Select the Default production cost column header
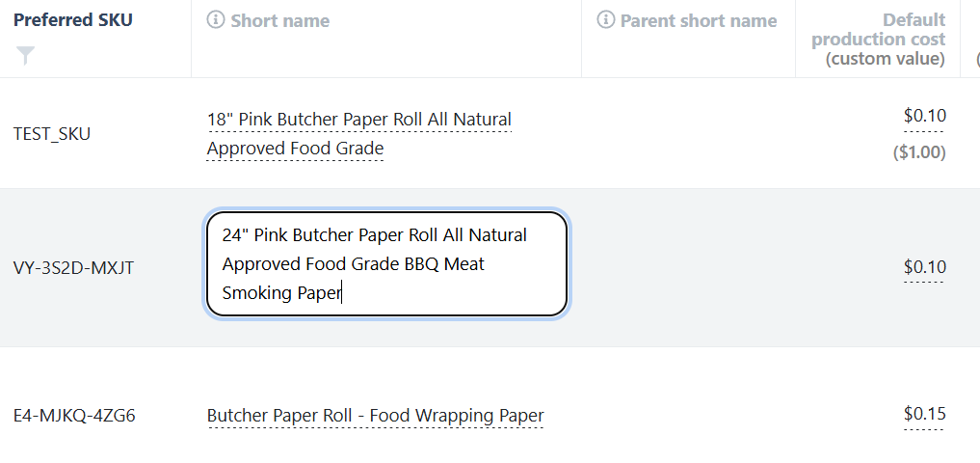This screenshot has width=980, height=463. pyautogui.click(x=878, y=39)
